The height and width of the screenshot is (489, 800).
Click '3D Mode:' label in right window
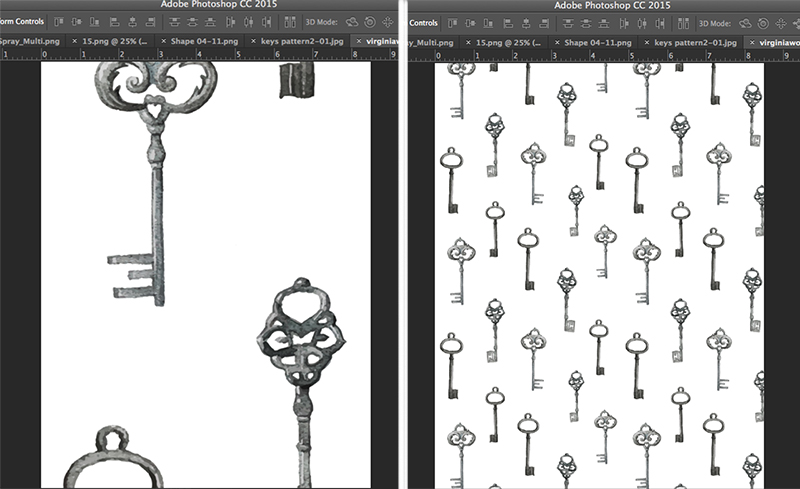[715, 23]
